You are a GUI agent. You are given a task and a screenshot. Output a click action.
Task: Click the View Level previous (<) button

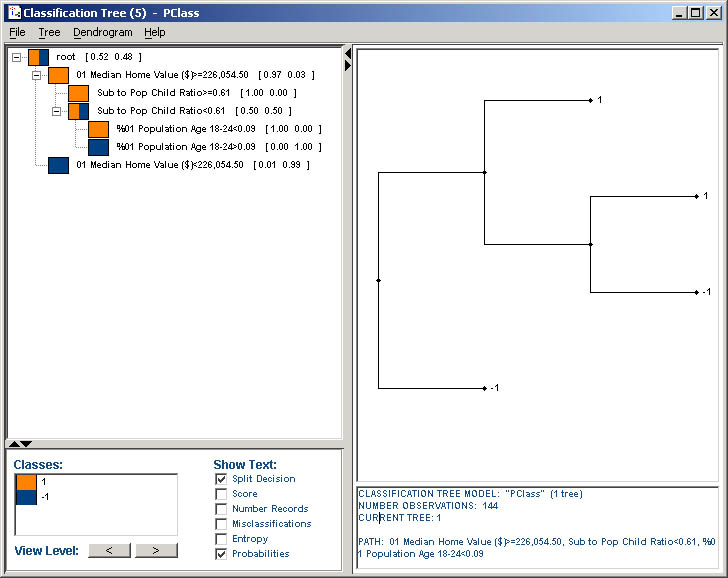pos(110,551)
